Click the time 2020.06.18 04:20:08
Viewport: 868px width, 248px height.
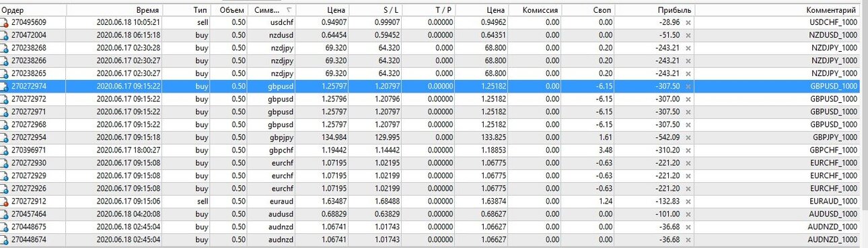coord(128,214)
